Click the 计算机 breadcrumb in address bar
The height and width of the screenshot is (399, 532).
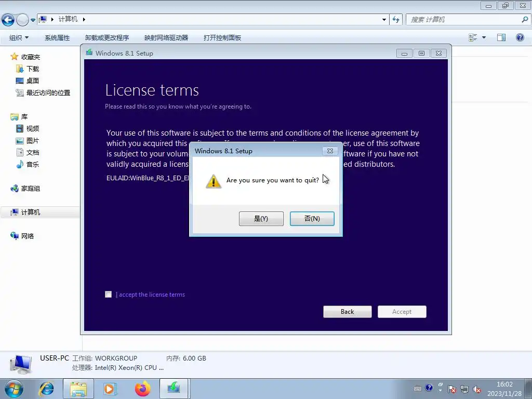[68, 19]
